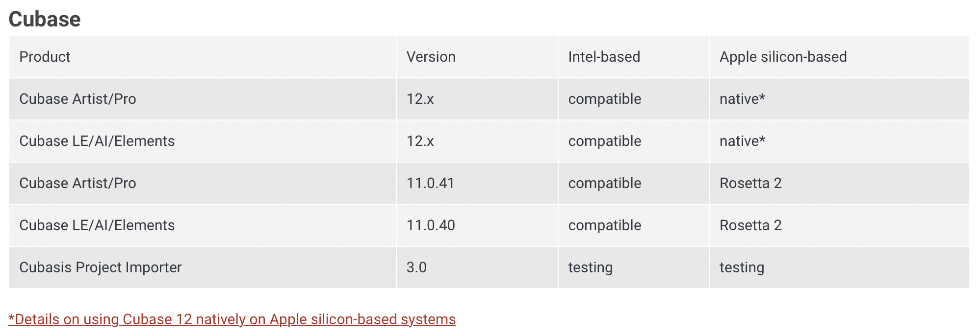Screen dimensions: 980x335
Task: Click Rosetta 2 in the 11.0.41 row
Action: (750, 183)
